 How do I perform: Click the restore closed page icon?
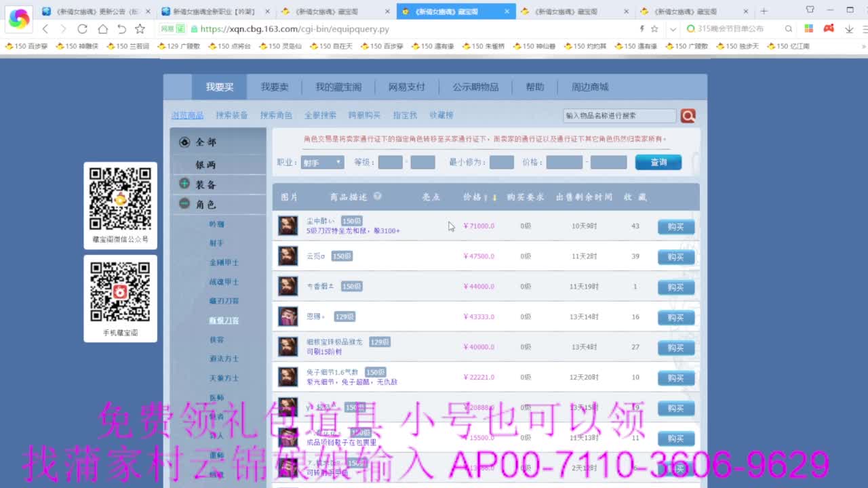[121, 29]
